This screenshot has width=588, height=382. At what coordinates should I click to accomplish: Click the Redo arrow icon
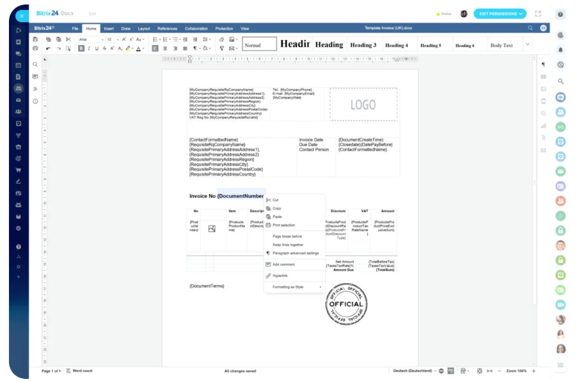(58, 48)
